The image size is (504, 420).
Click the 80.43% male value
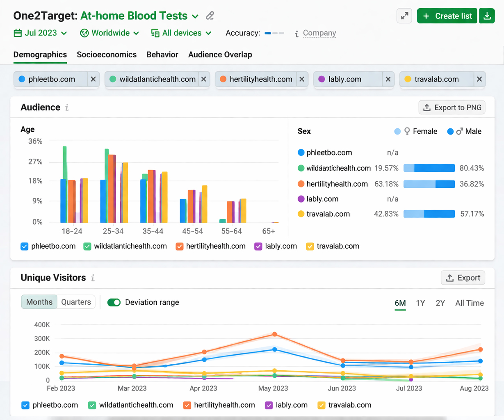(x=472, y=168)
